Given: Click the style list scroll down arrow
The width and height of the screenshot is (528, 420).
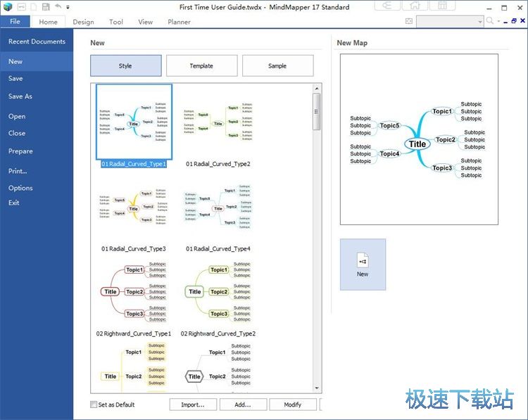Looking at the screenshot, I should [x=317, y=388].
